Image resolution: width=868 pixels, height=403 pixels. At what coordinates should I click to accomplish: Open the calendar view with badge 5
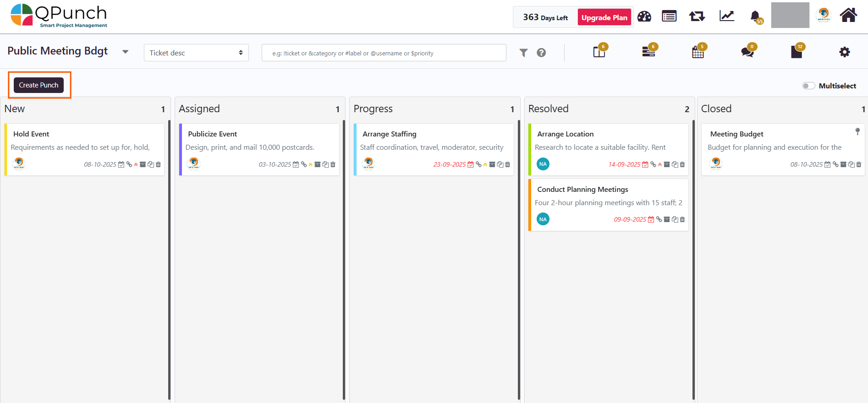(698, 53)
